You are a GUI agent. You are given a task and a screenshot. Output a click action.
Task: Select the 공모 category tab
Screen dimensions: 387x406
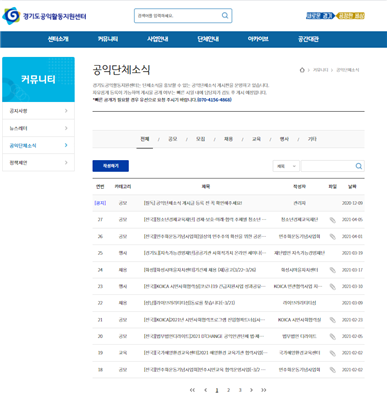coord(173,139)
